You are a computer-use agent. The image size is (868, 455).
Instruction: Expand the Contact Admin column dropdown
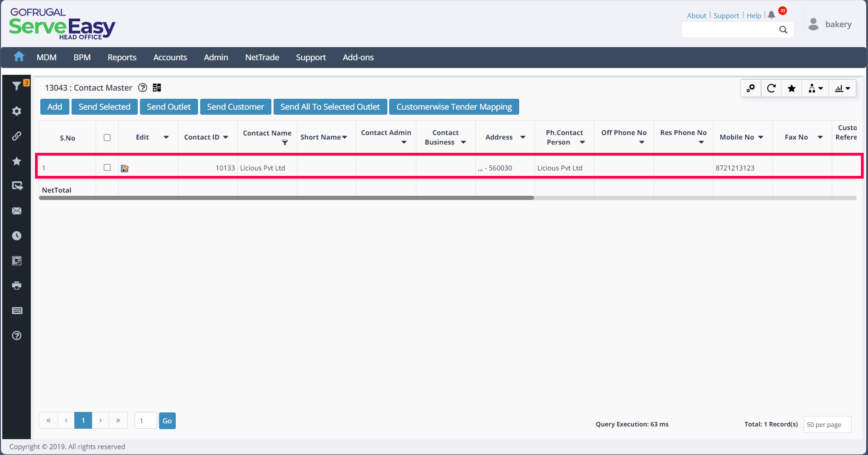coord(404,142)
